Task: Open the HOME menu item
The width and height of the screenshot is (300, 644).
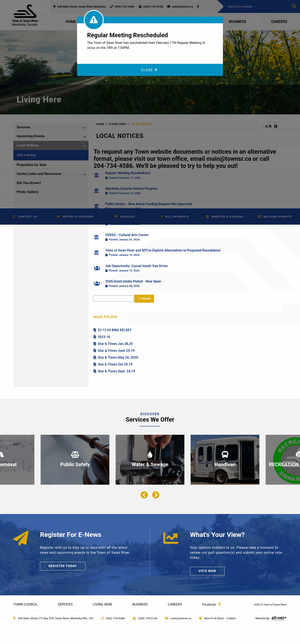Action: (x=71, y=21)
